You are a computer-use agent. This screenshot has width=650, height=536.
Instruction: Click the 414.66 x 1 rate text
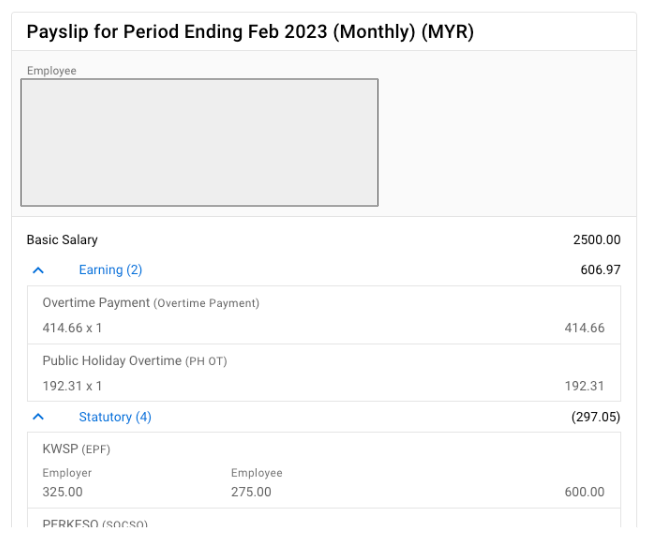72,328
